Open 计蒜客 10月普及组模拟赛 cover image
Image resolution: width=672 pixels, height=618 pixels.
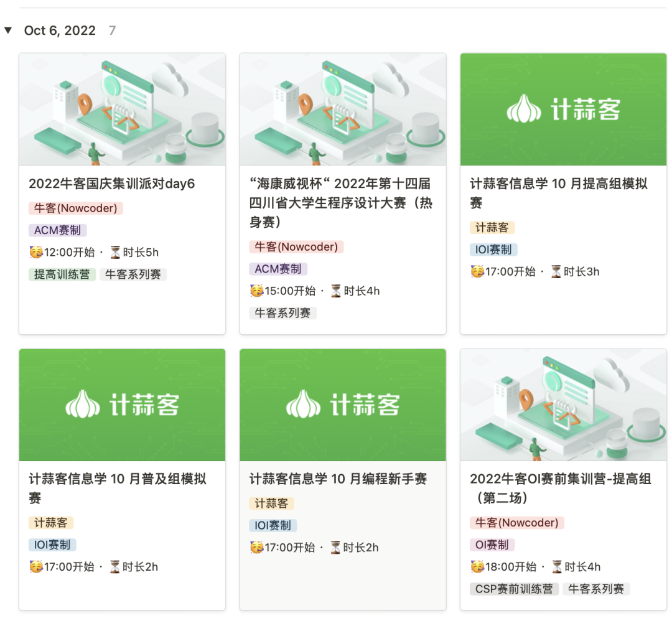(122, 405)
